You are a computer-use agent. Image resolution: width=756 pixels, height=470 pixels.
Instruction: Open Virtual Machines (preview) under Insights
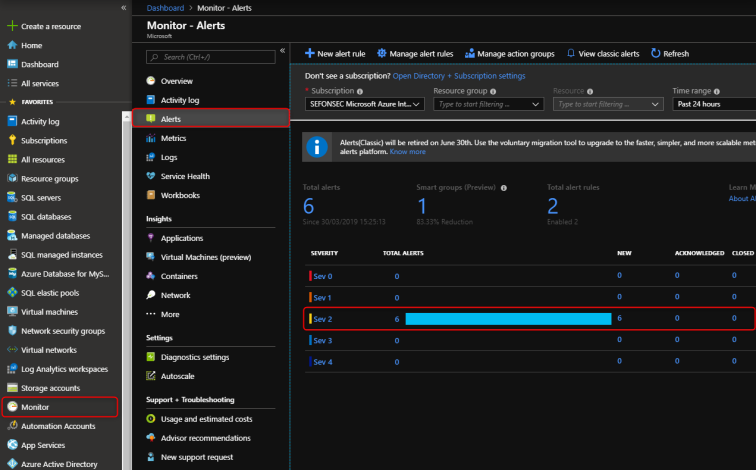coord(206,257)
